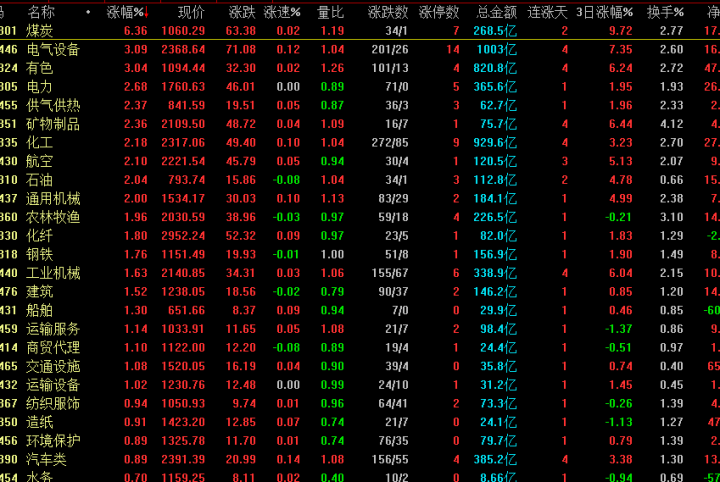Select the 有色 sector name
The width and height of the screenshot is (720, 482).
click(40, 68)
